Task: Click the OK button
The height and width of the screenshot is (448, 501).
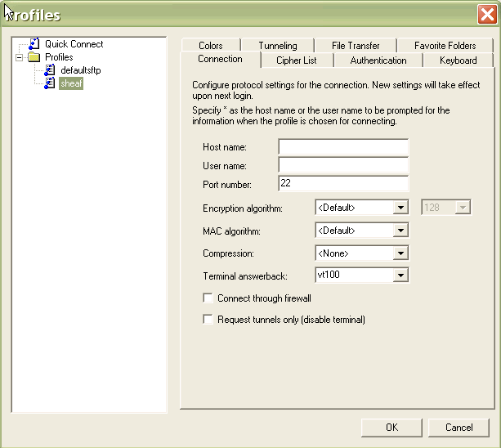Action: click(391, 428)
